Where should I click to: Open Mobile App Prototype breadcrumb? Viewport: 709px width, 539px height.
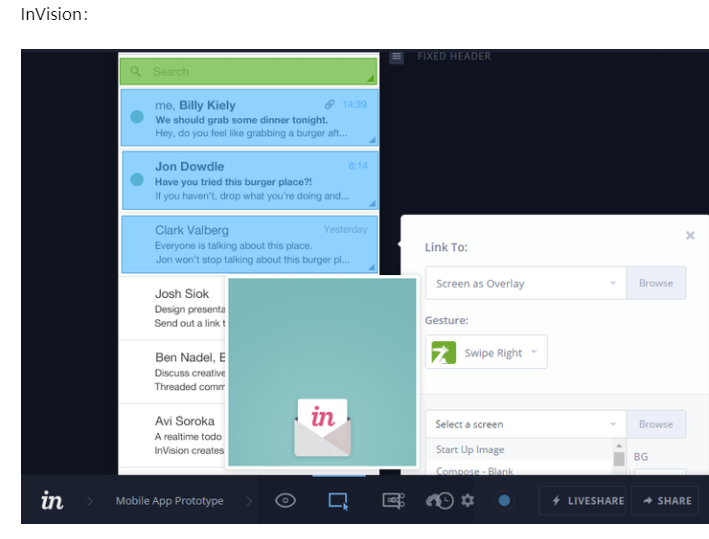click(170, 501)
